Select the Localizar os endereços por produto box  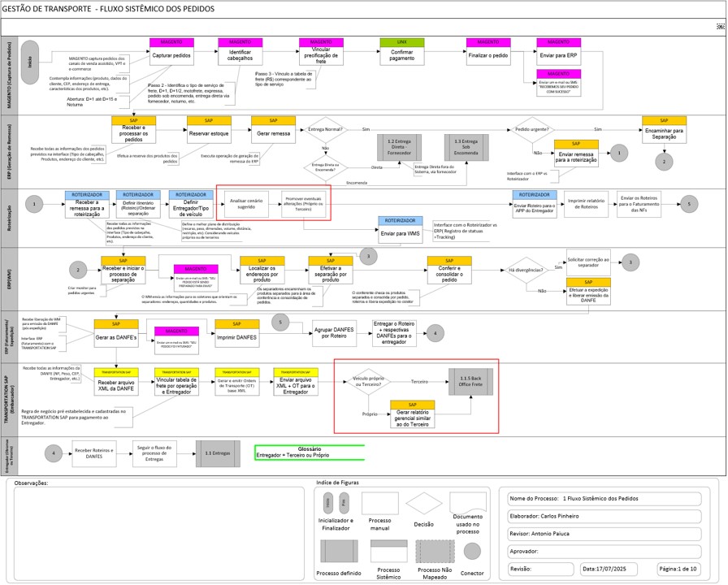262,271
